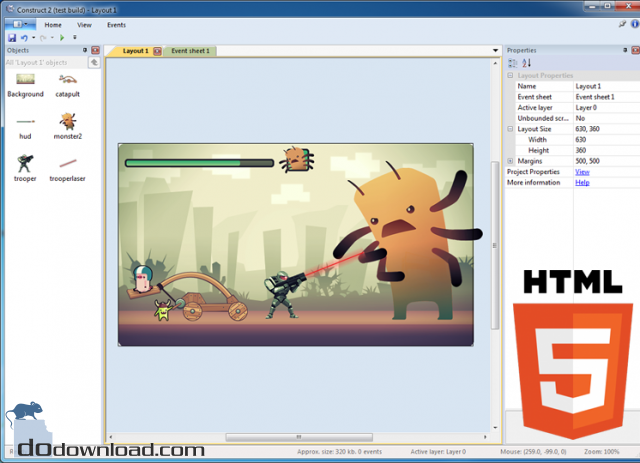The width and height of the screenshot is (640, 463).
Task: Click the Categorized view icon in Properties
Action: pos(513,63)
